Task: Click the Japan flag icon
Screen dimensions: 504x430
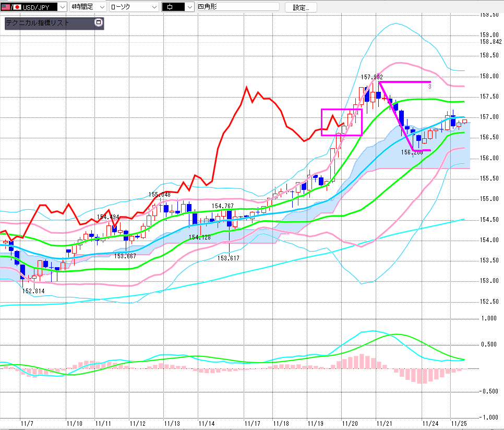Action: [x=17, y=7]
